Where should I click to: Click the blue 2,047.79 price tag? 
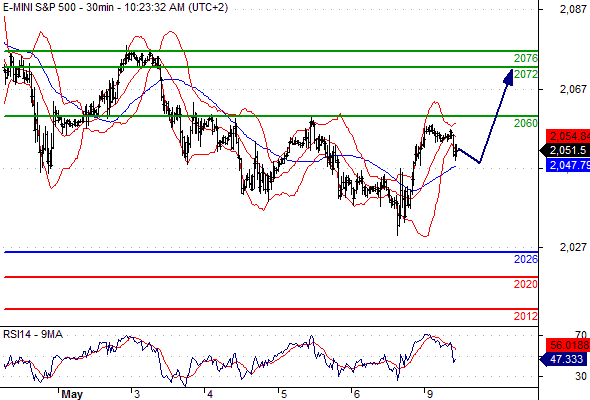point(568,165)
